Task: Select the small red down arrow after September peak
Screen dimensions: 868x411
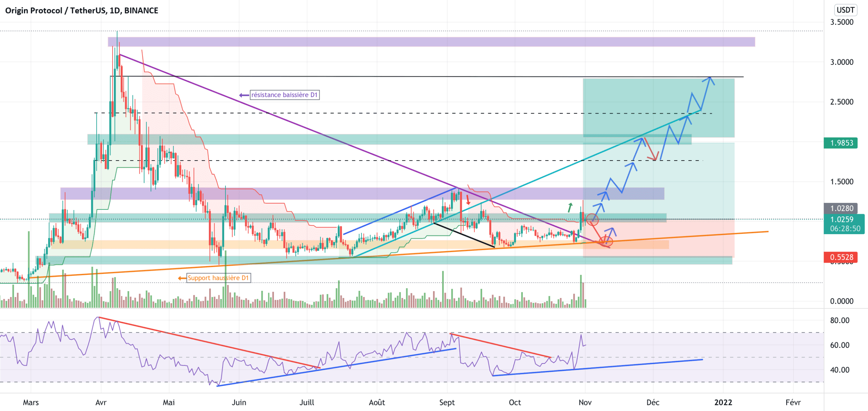Action: (x=468, y=200)
